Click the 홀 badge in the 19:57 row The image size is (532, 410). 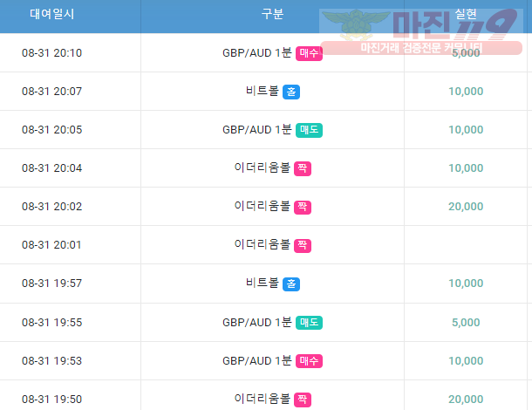[291, 284]
